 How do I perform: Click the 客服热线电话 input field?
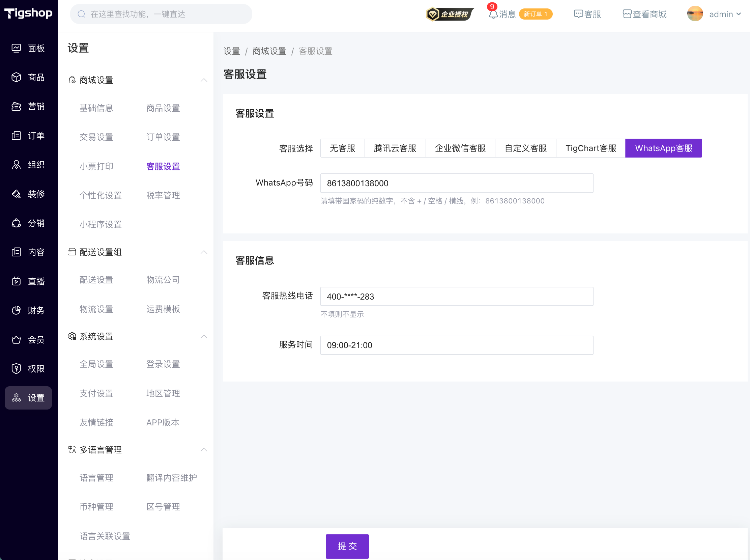click(x=457, y=297)
